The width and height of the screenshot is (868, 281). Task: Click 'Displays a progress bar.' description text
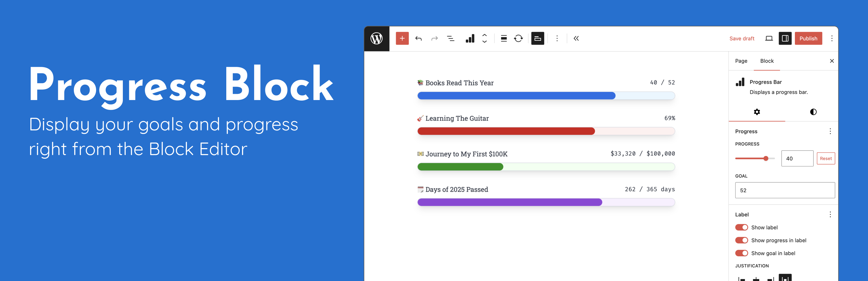coord(778,92)
